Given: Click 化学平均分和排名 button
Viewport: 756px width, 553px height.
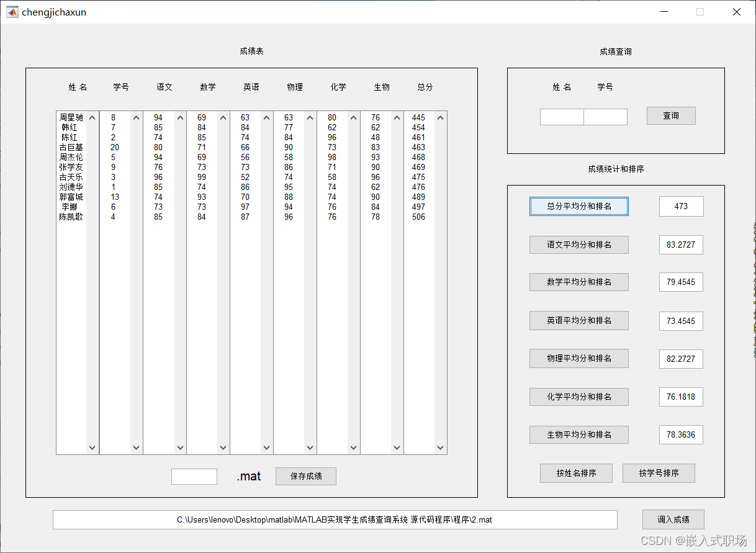Looking at the screenshot, I should tap(578, 397).
